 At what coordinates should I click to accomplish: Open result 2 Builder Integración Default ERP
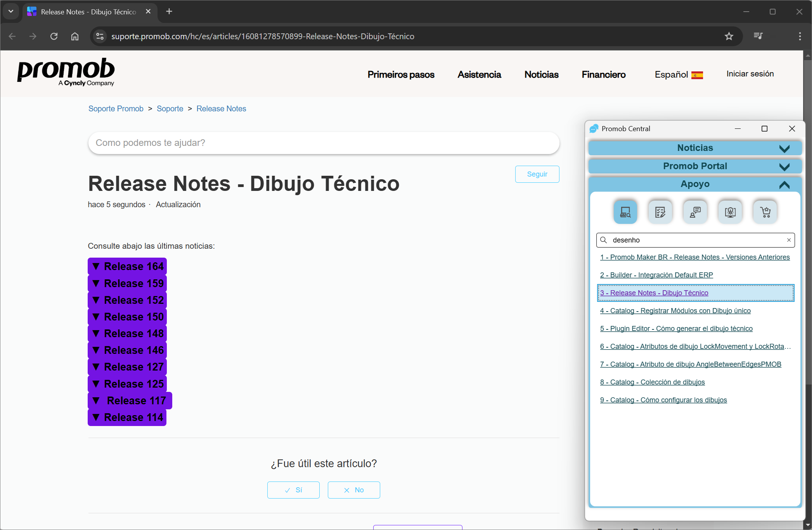[656, 275]
